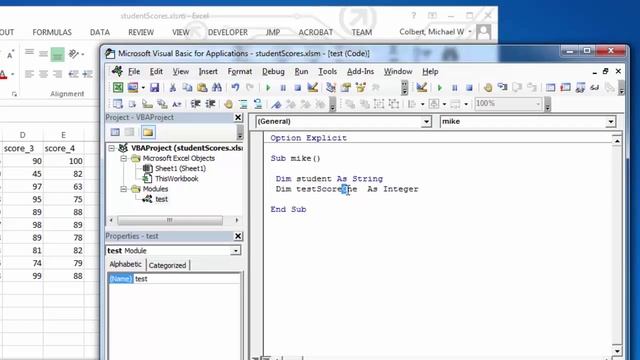640x360 pixels.
Task: Click the Break pause icon in Standard toolbar
Action: (x=283, y=87)
